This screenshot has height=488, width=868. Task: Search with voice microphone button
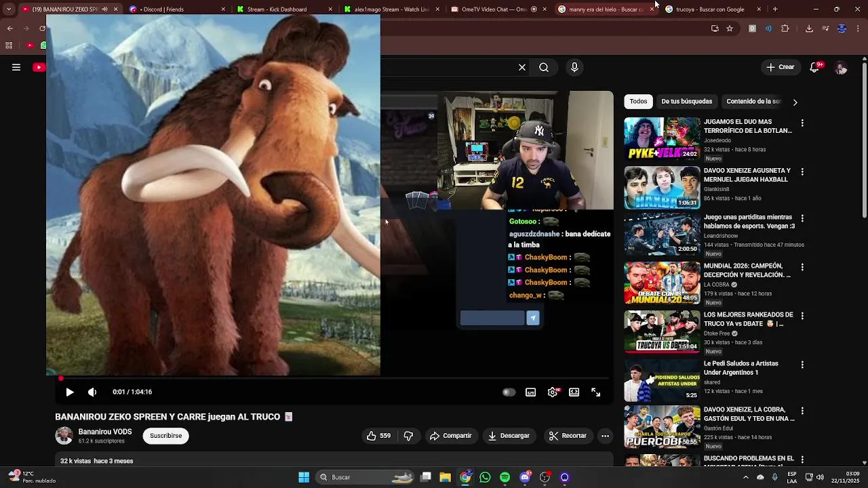pos(574,67)
